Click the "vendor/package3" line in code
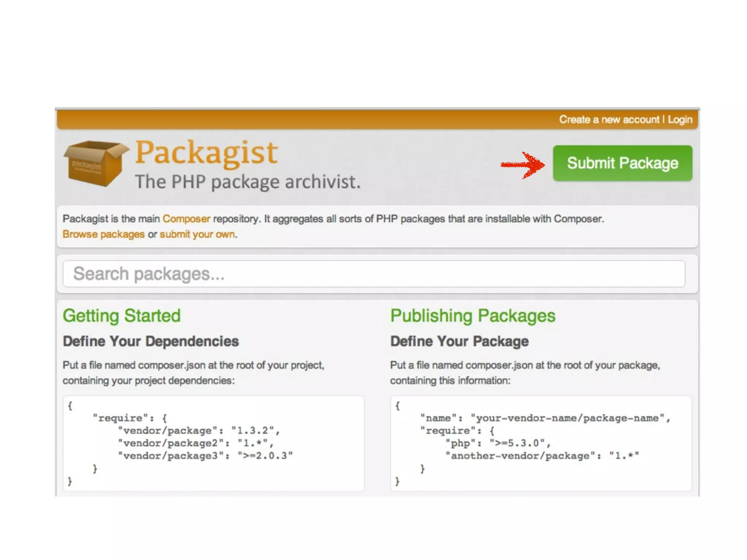Screen dimensions: 747x560 205,456
